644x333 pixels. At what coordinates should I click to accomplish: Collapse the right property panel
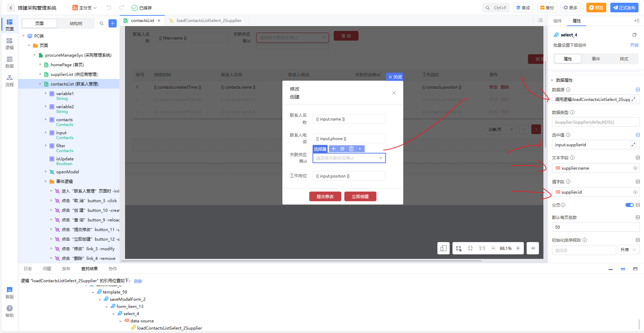point(637,21)
